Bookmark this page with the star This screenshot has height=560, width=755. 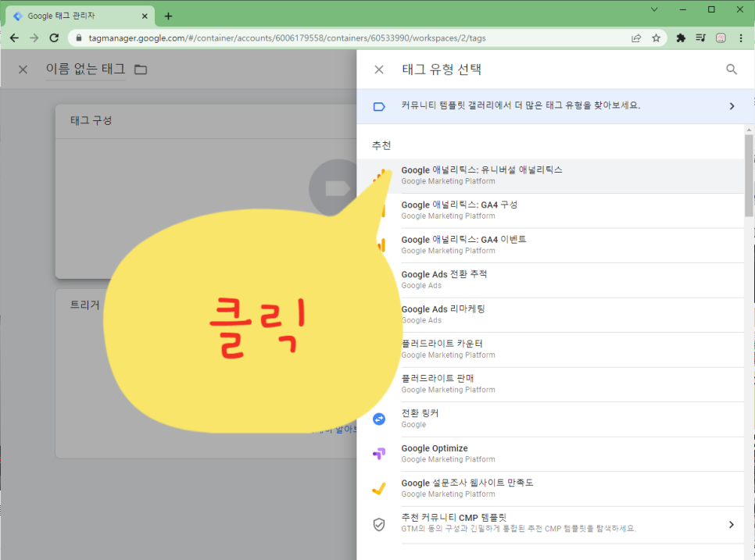pos(656,38)
